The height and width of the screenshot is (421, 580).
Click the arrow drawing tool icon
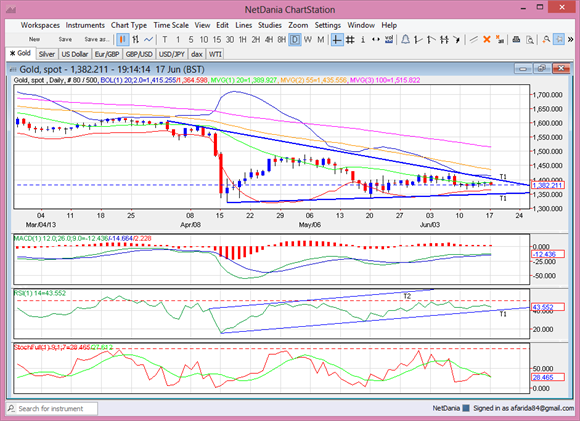point(457,40)
